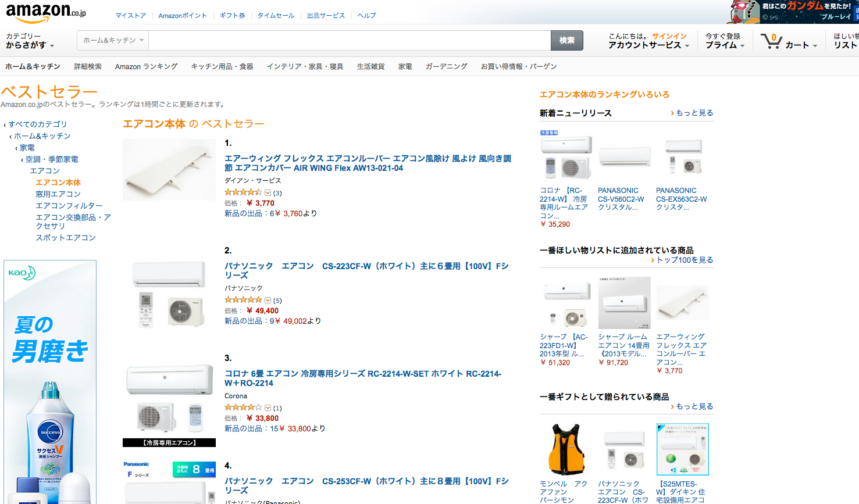Open Amazon ランキング tab

click(x=147, y=67)
